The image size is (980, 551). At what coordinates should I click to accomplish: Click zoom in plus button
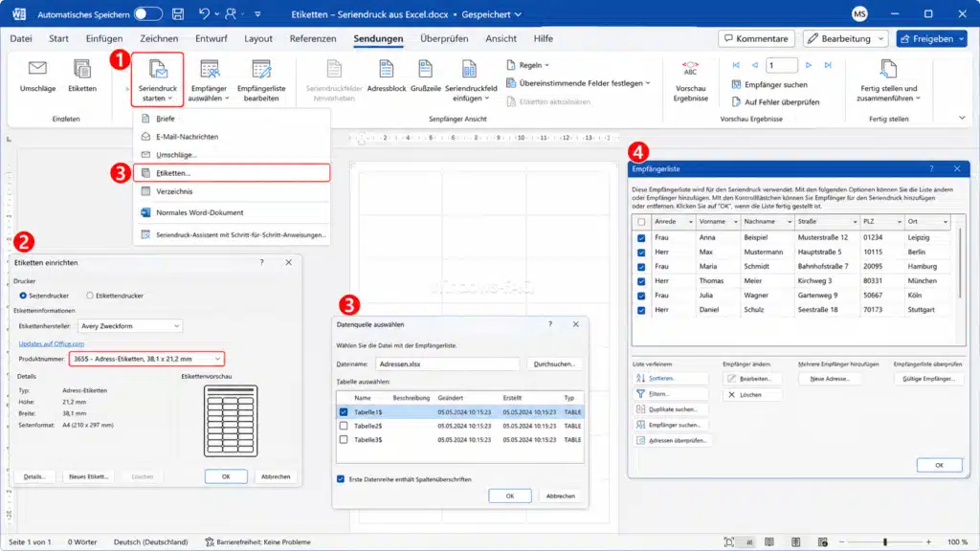click(928, 541)
